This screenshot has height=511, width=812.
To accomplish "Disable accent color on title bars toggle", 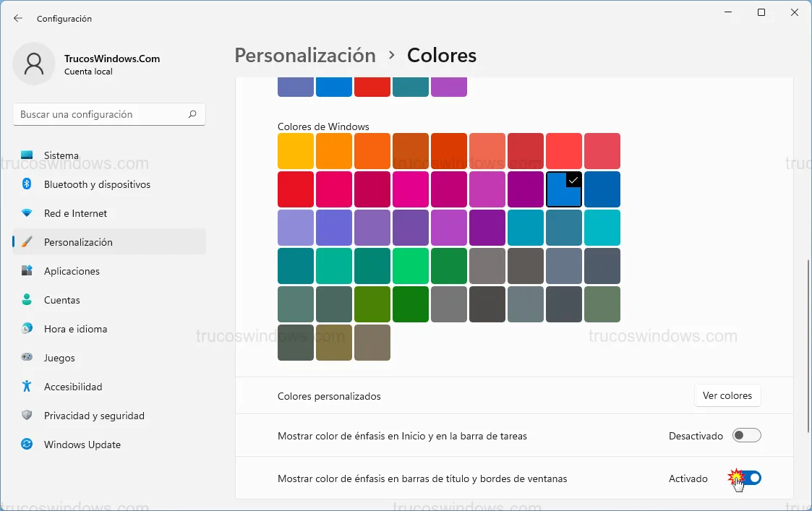I will point(748,478).
